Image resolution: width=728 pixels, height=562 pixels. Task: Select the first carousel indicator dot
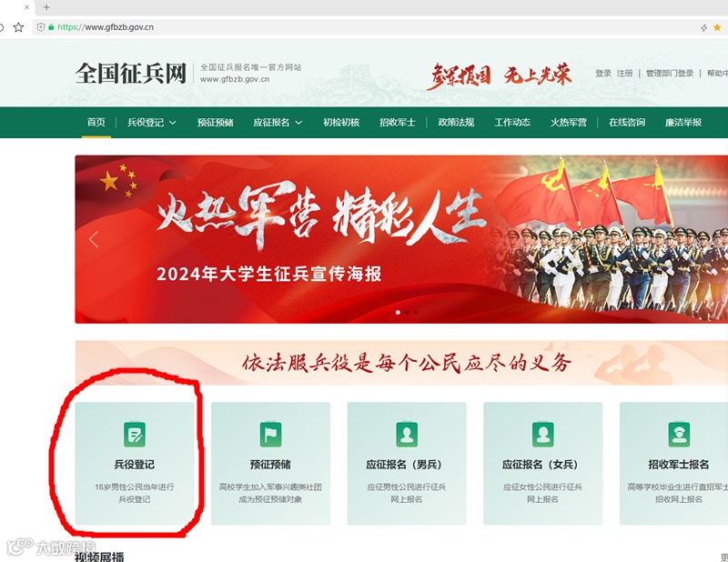click(398, 312)
